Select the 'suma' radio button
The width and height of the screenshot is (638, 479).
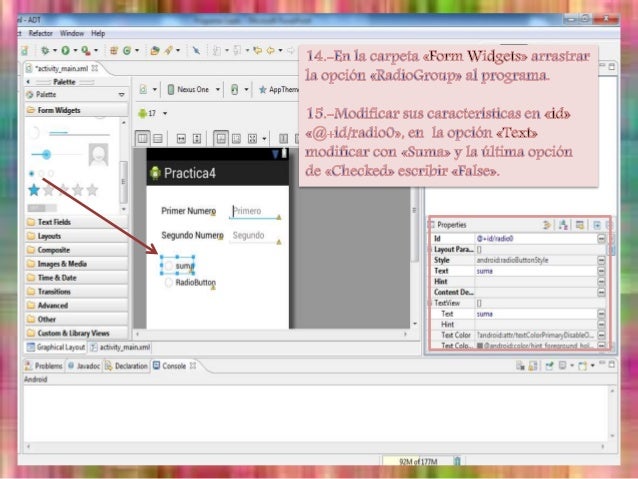point(168,266)
